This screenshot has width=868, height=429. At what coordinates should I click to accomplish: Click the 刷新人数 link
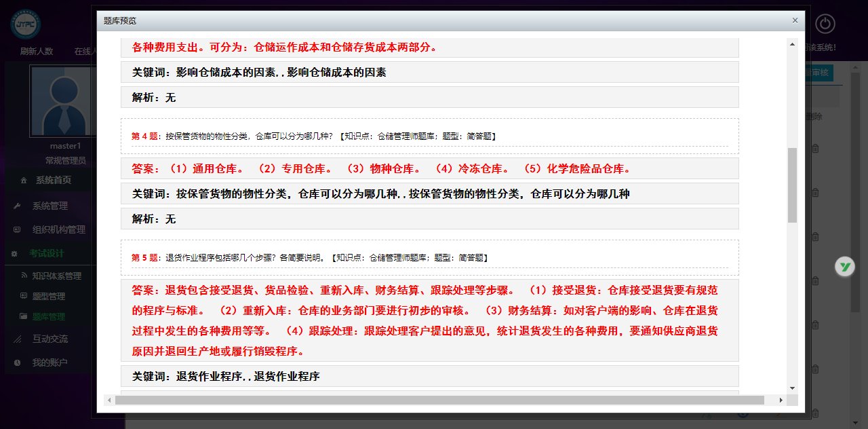coord(37,52)
